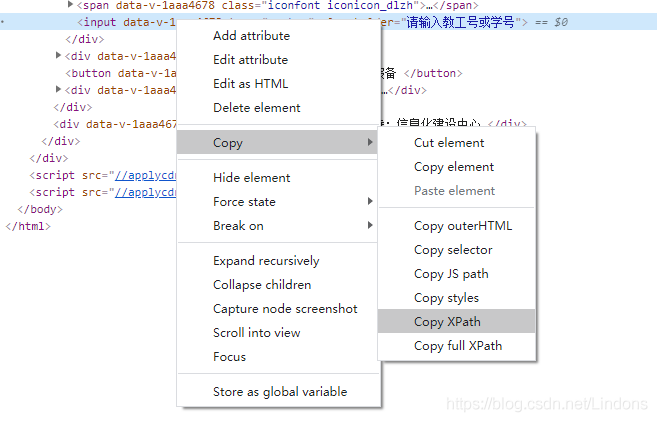Choose Copy full XPath option
This screenshot has height=422, width=657.
point(458,346)
